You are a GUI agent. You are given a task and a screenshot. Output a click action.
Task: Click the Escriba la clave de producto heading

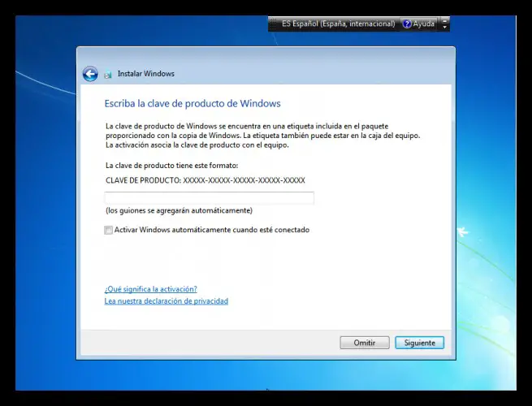point(192,103)
